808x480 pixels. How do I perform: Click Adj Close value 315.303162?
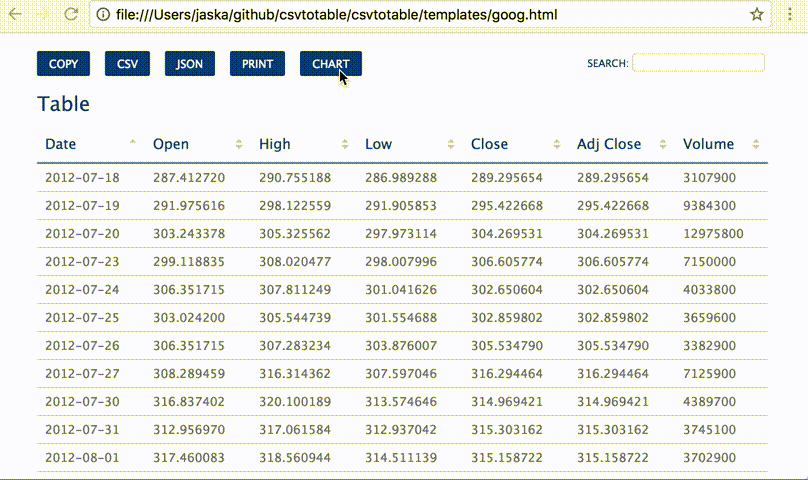613,429
